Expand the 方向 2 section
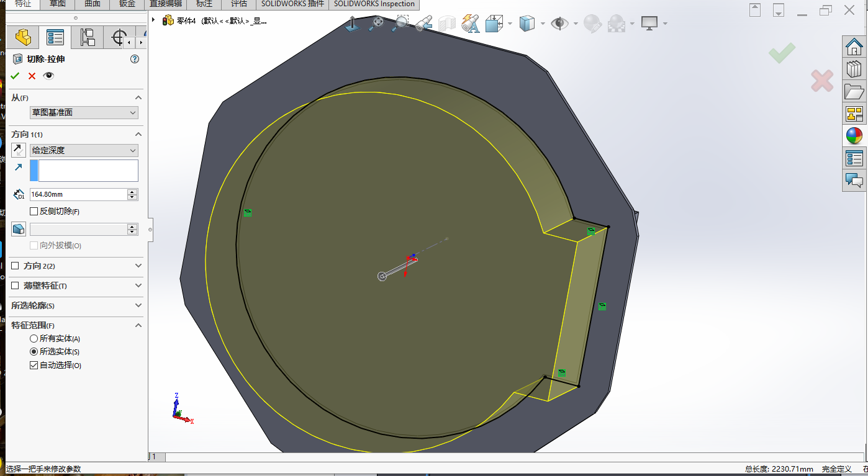Image resolution: width=868 pixels, height=476 pixels. 138,266
